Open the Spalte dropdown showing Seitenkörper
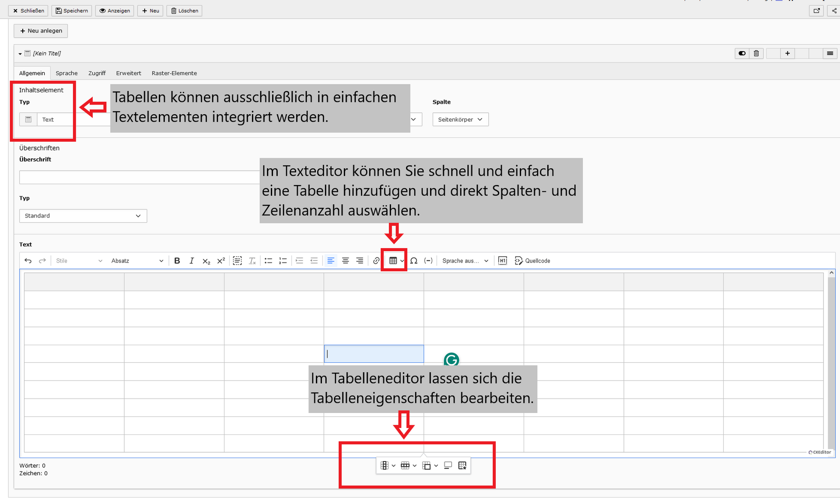Screen dimensions: 840x504 coord(461,119)
